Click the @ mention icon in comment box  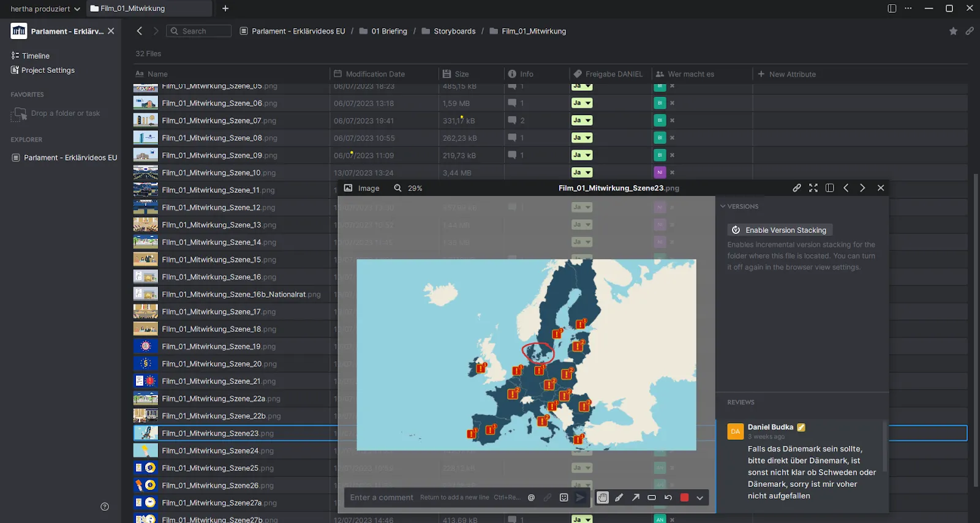coord(531,497)
